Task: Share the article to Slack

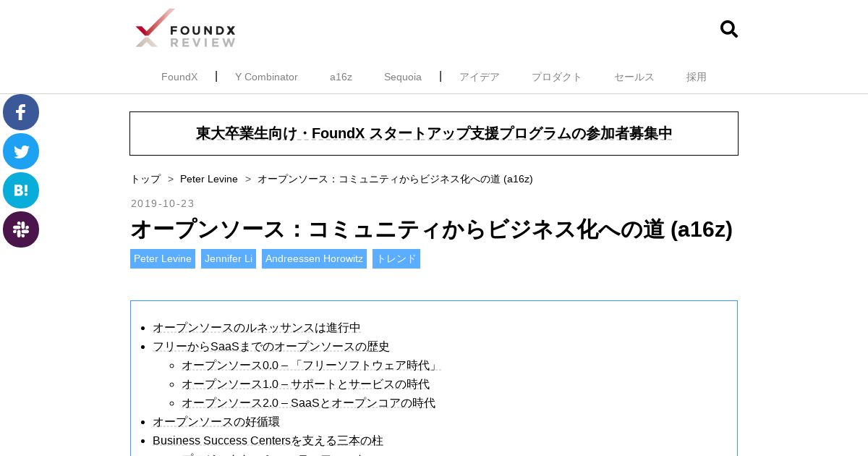Action: (x=21, y=229)
